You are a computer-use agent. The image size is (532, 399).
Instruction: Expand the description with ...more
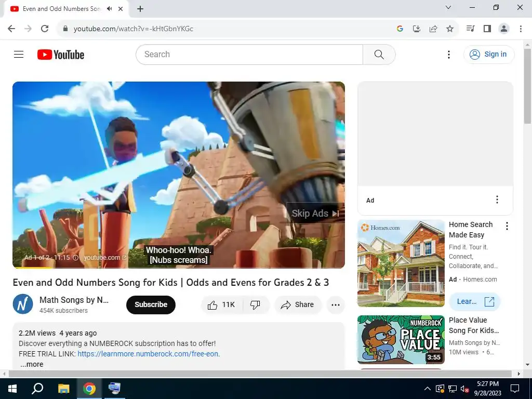[32, 364]
